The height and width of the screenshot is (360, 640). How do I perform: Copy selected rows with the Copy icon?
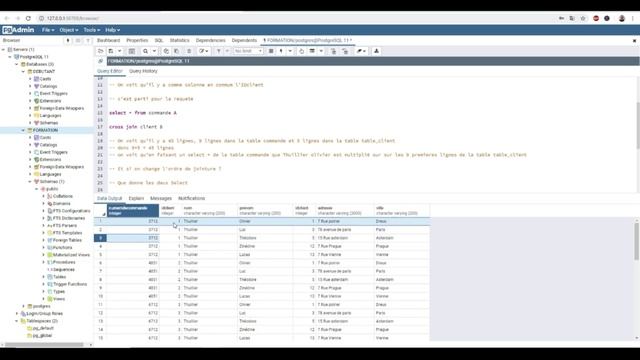[x=166, y=51]
